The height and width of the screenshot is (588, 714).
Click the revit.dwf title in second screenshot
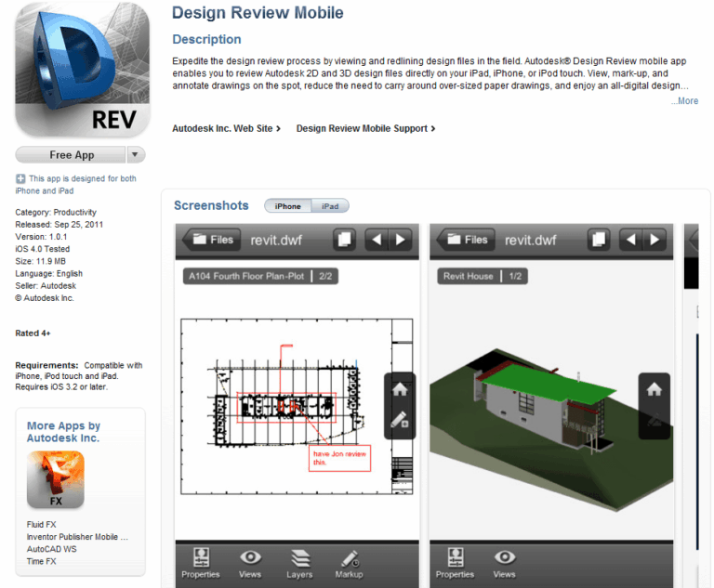pyautogui.click(x=531, y=241)
